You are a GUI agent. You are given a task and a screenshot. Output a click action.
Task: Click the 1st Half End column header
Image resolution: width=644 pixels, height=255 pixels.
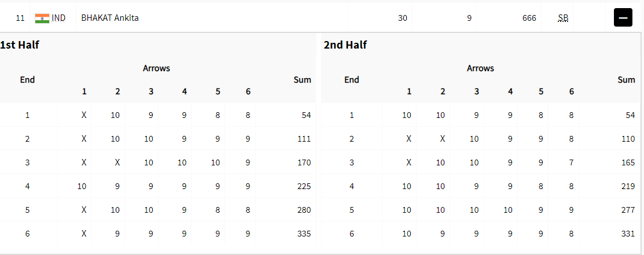tap(27, 80)
